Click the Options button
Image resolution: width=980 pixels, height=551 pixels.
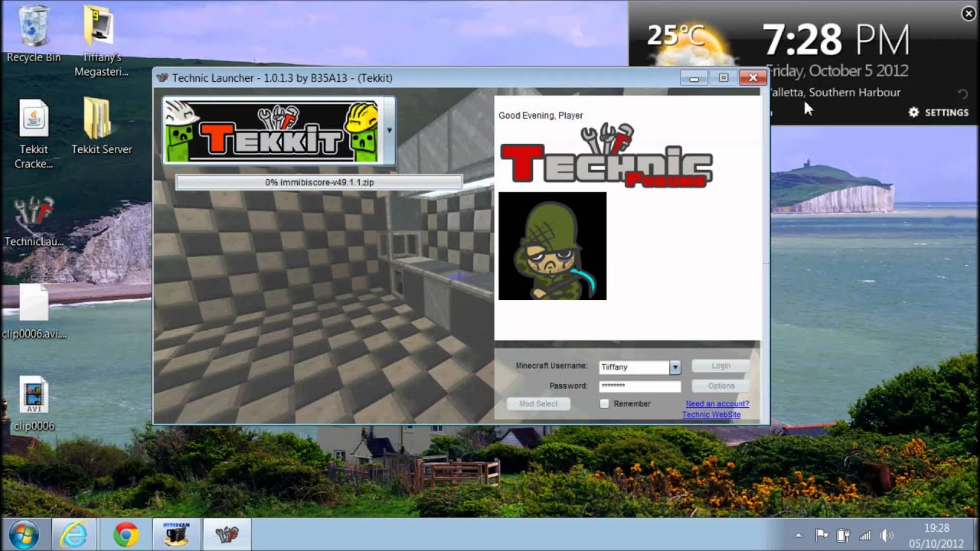tap(720, 386)
